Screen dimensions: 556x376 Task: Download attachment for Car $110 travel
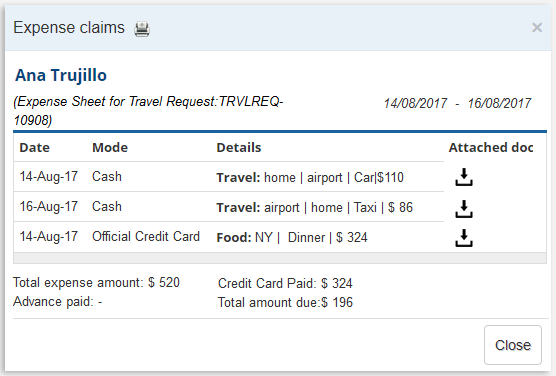464,177
